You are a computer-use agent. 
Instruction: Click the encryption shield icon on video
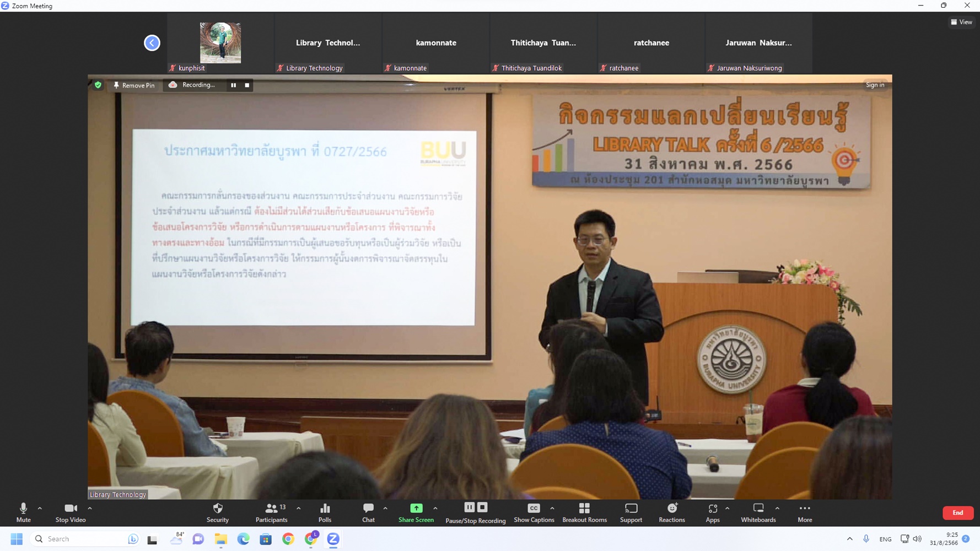point(98,85)
